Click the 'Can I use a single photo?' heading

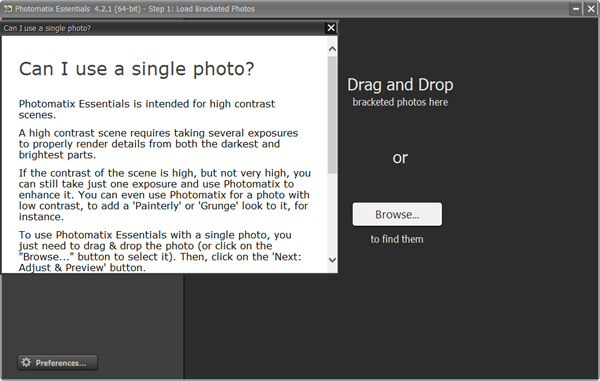pos(137,69)
